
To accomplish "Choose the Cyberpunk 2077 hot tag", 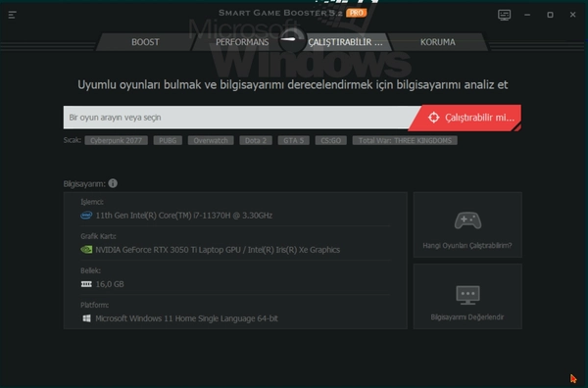I will point(117,140).
